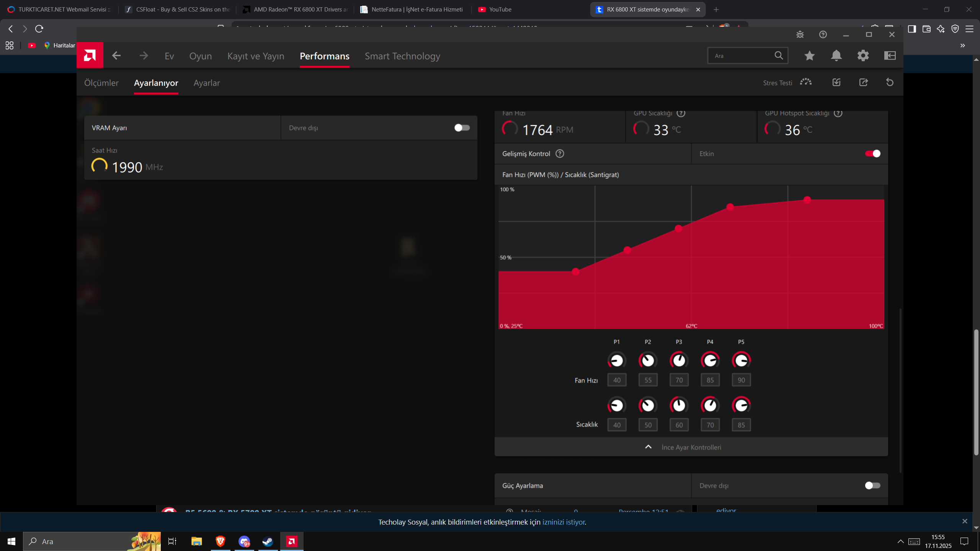
Task: Click the Ara search field in AMD Software
Action: point(748,56)
